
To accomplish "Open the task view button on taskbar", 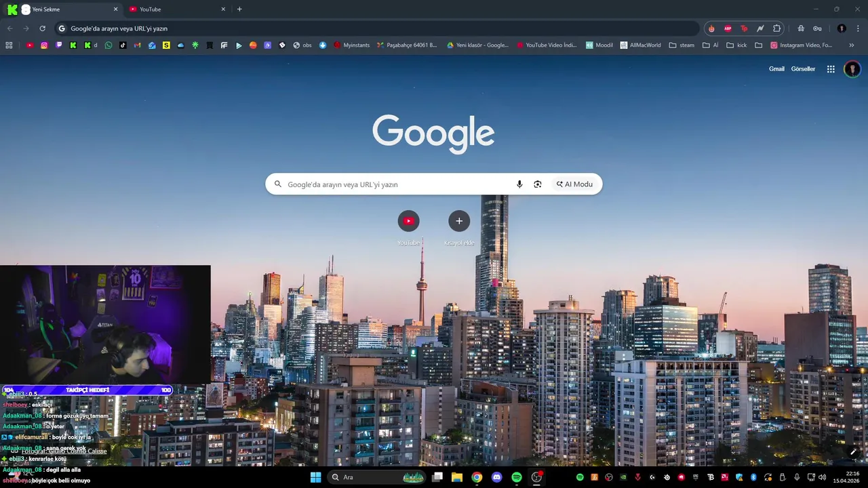I will point(437,477).
